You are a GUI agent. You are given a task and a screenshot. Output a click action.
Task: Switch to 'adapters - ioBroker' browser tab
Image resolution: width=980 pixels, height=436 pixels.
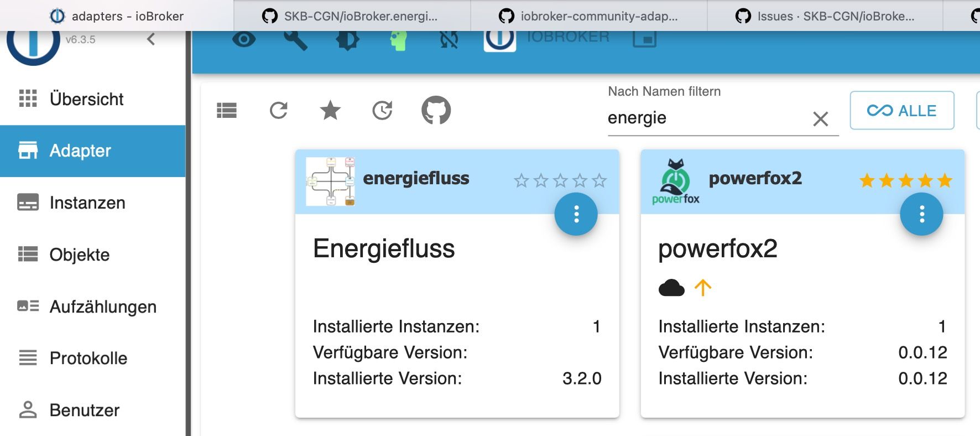pyautogui.click(x=117, y=16)
